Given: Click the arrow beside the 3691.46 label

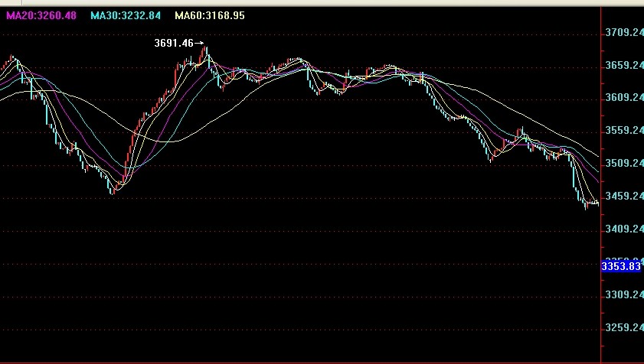Looking at the screenshot, I should [x=200, y=44].
